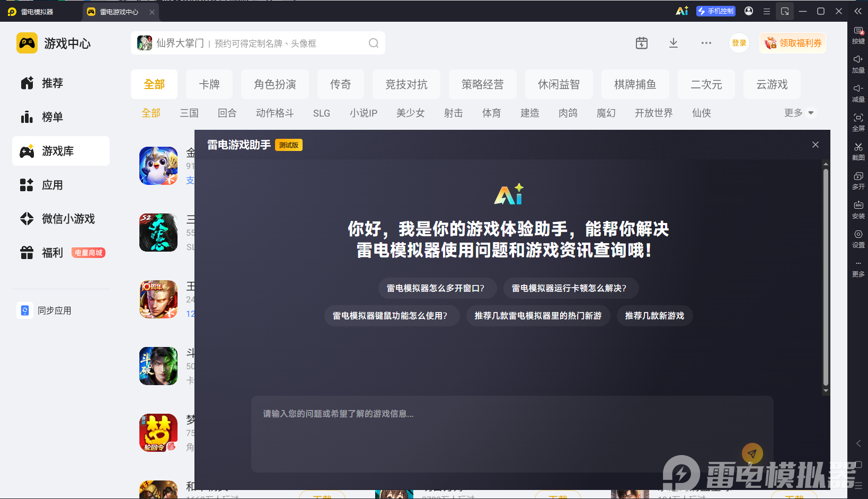Collapse the right sidebar with double chevron
Screen dimensions: 868x499
(x=858, y=11)
